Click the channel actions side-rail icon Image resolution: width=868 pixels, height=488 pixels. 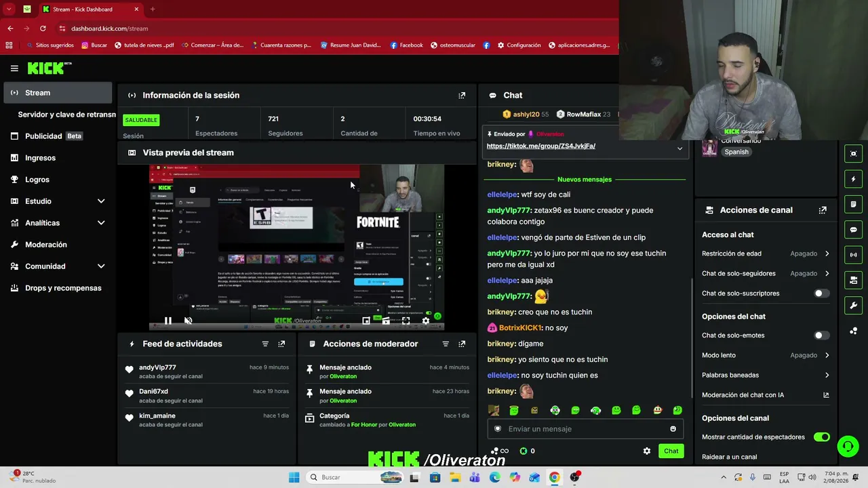pyautogui.click(x=853, y=280)
